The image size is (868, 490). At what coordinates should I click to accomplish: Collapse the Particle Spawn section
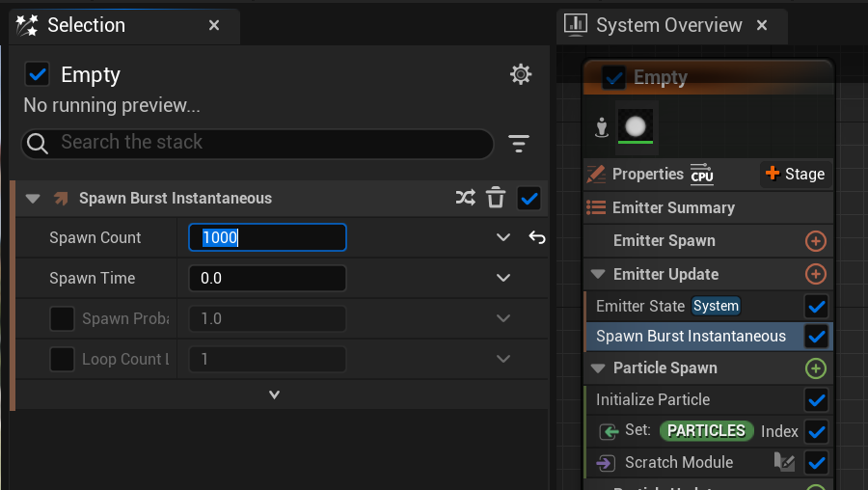point(597,368)
